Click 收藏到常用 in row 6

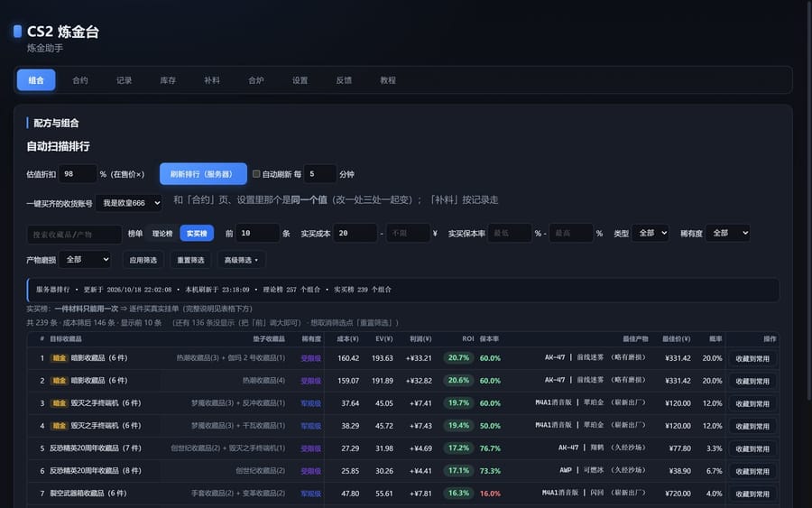click(x=752, y=471)
